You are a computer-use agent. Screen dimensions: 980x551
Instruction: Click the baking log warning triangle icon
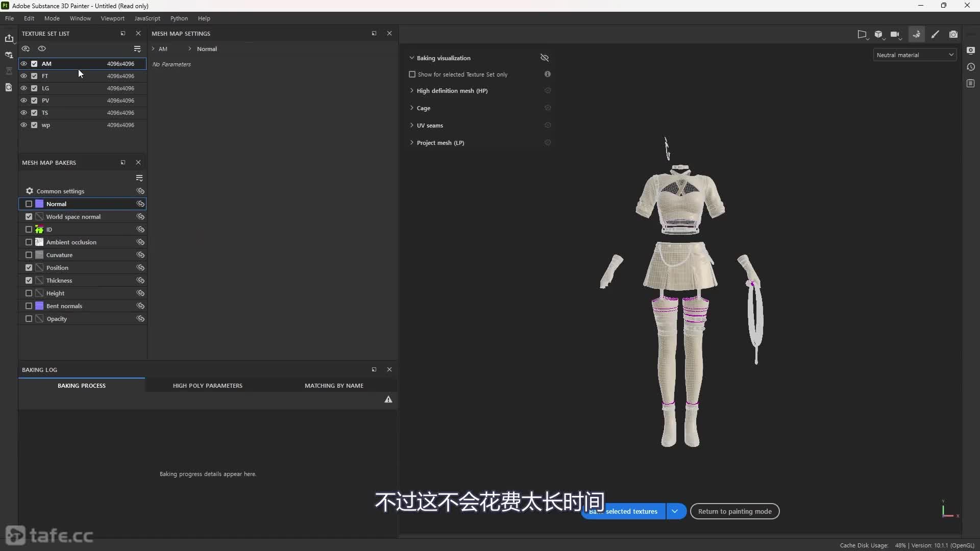click(388, 399)
